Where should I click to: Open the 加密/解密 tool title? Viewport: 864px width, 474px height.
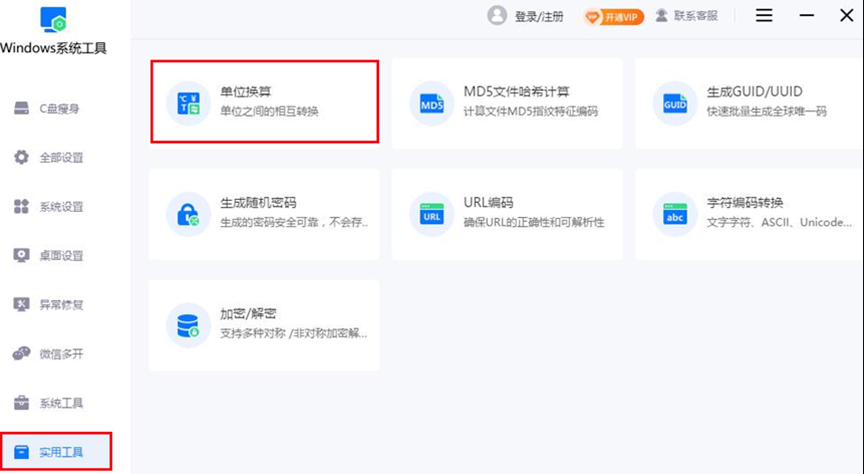[x=248, y=314]
